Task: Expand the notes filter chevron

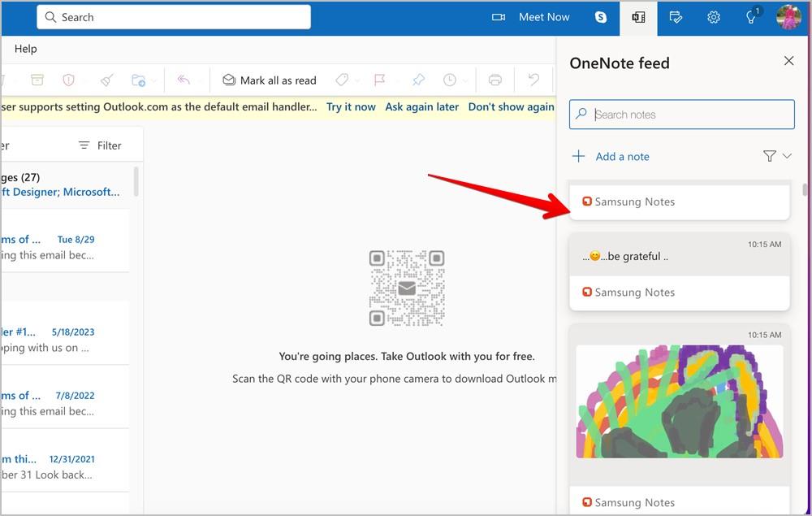Action: (x=787, y=156)
